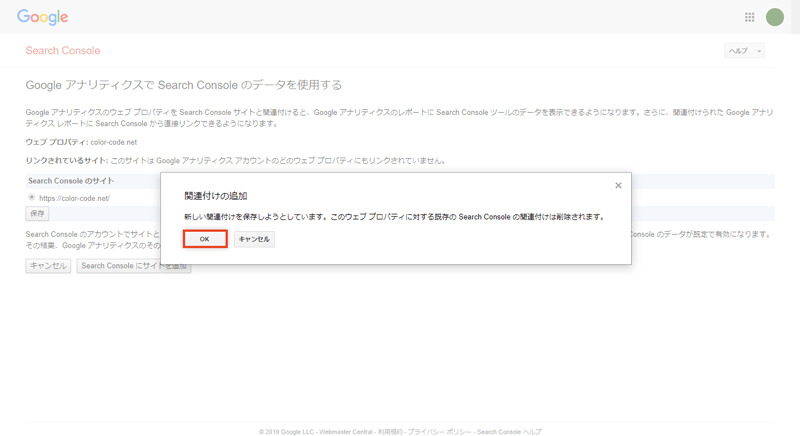Click the 保存 button
This screenshot has width=800, height=436.
(37, 214)
